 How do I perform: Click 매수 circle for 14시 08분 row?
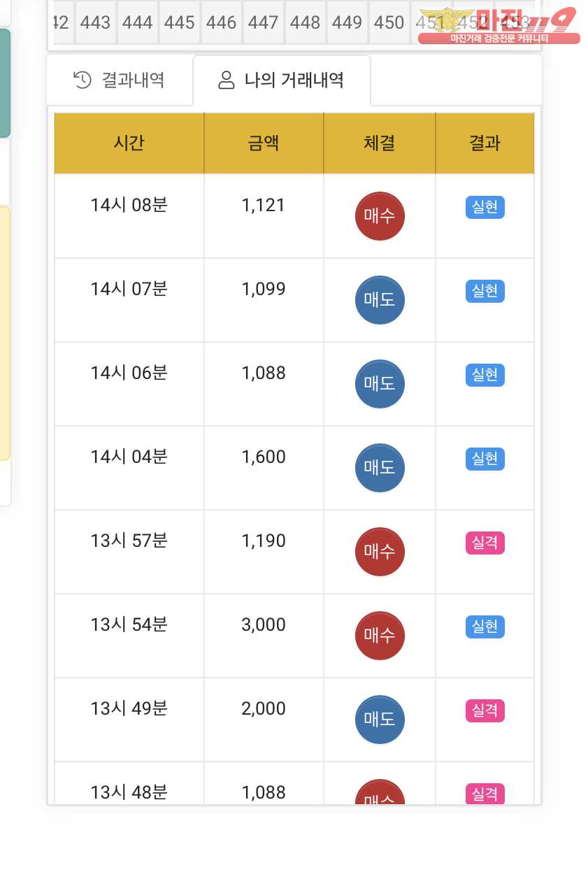[380, 216]
